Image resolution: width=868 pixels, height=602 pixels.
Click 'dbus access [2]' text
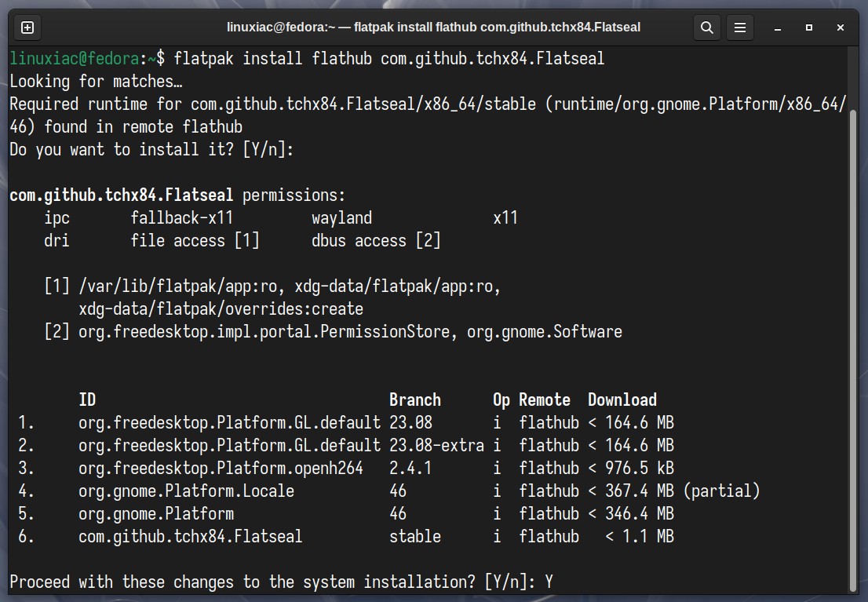pos(376,240)
